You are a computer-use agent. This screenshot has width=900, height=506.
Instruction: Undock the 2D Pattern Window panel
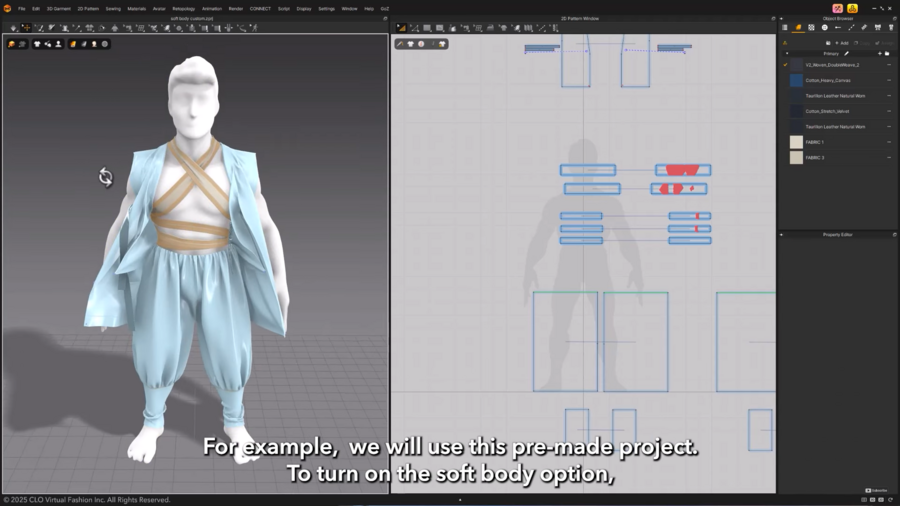point(773,18)
